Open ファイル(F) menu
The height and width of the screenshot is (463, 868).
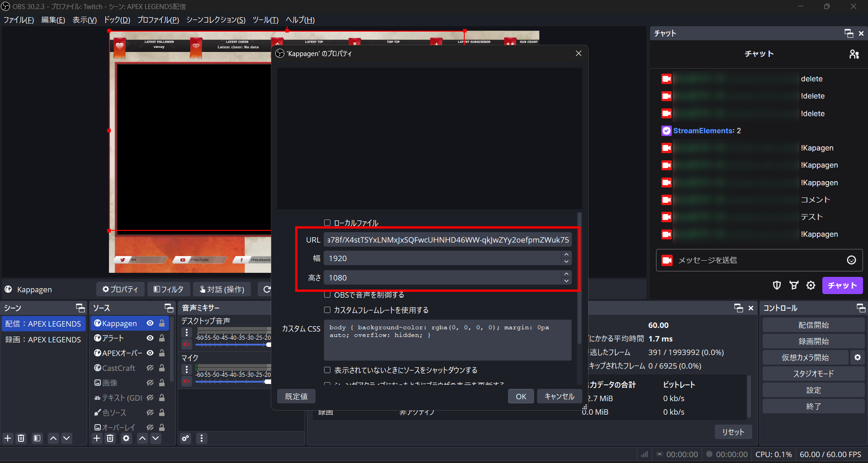[19, 20]
